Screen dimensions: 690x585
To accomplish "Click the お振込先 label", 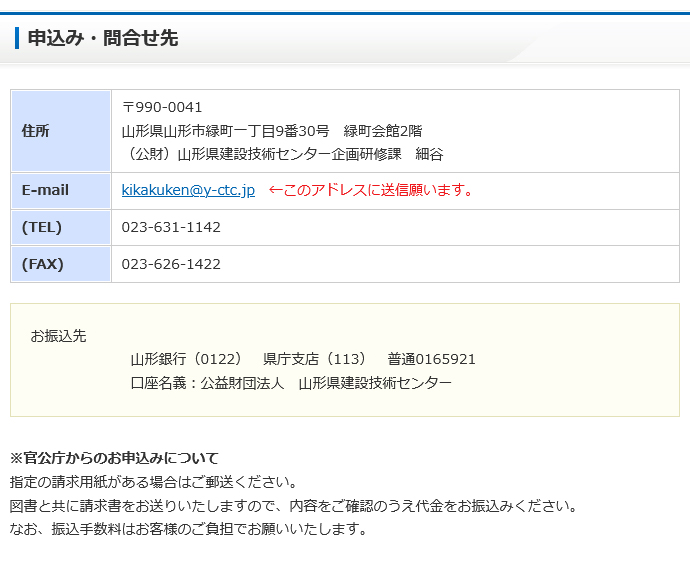I will [58, 336].
